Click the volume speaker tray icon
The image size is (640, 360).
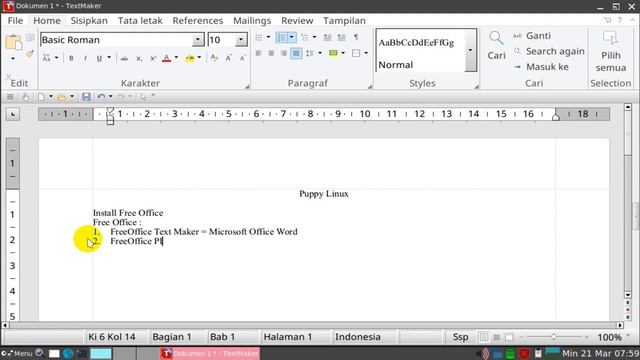coord(484,353)
